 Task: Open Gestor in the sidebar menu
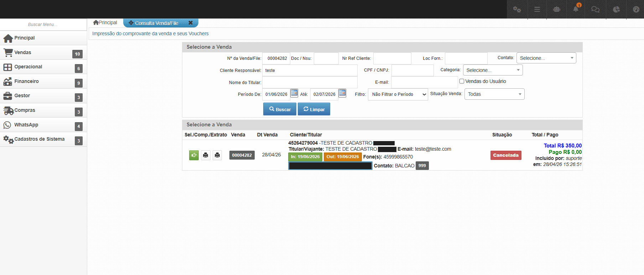click(x=43, y=96)
